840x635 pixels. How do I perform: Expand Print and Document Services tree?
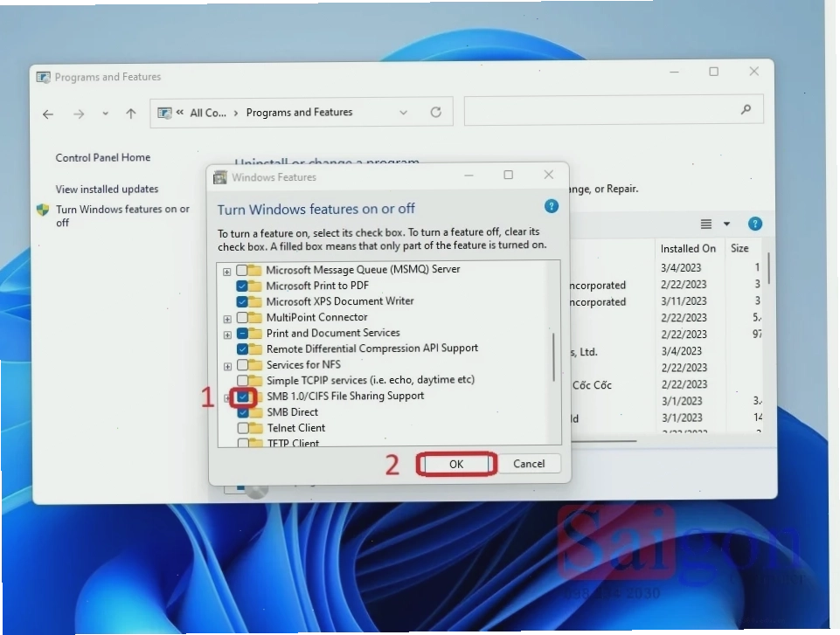pos(227,335)
